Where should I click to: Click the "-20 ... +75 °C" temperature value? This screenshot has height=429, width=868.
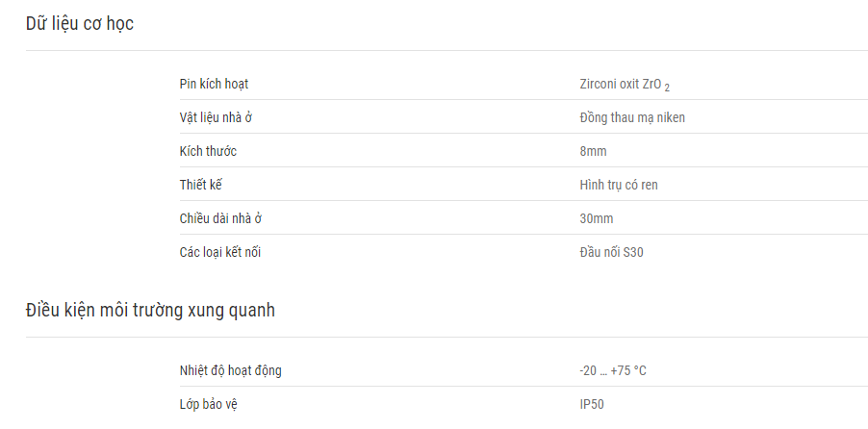point(613,370)
